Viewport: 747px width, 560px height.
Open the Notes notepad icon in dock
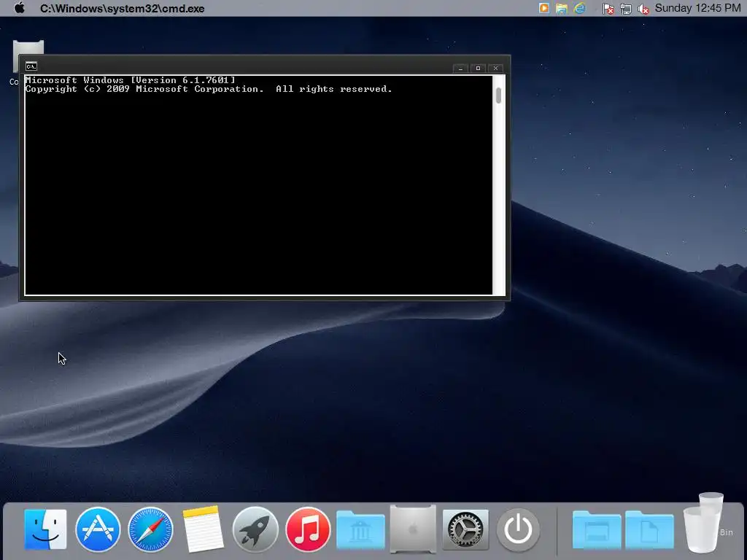pos(203,529)
